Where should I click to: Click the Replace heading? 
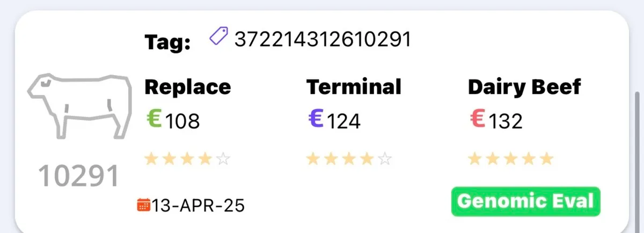(x=188, y=87)
